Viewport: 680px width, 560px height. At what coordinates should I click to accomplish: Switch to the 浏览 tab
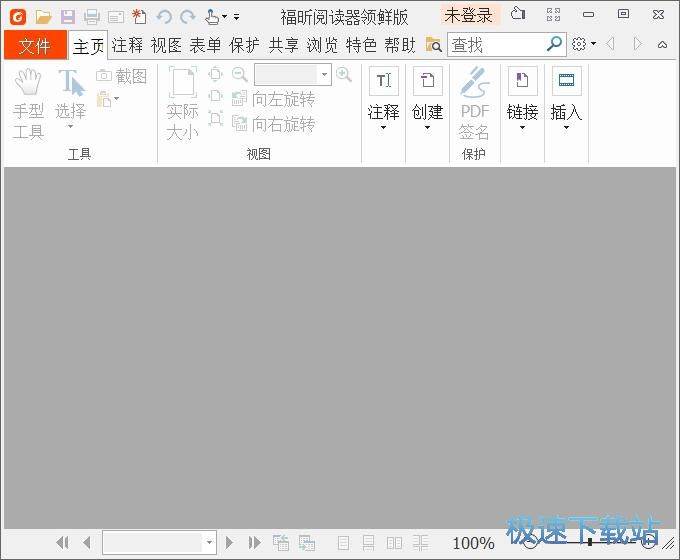(323, 45)
